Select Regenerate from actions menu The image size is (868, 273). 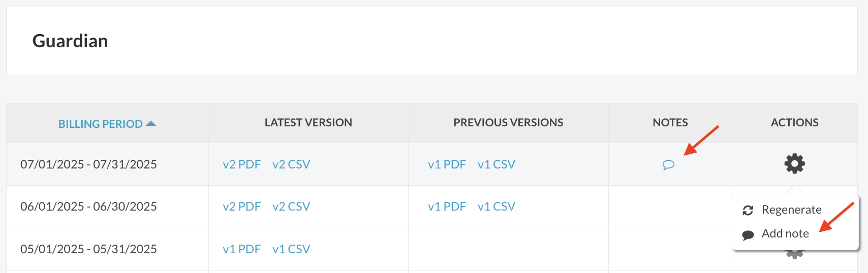(x=791, y=210)
